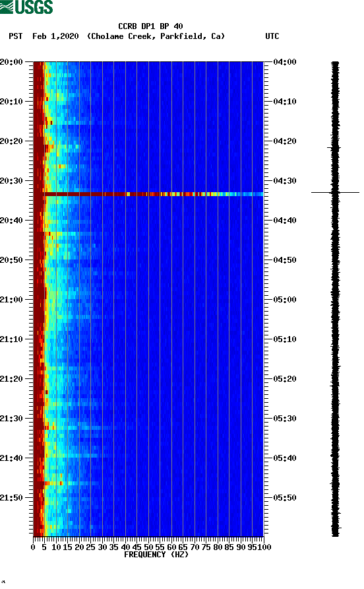Click the 21:20 PST time label
Screen dimensions: 364x589
[x=11, y=379]
